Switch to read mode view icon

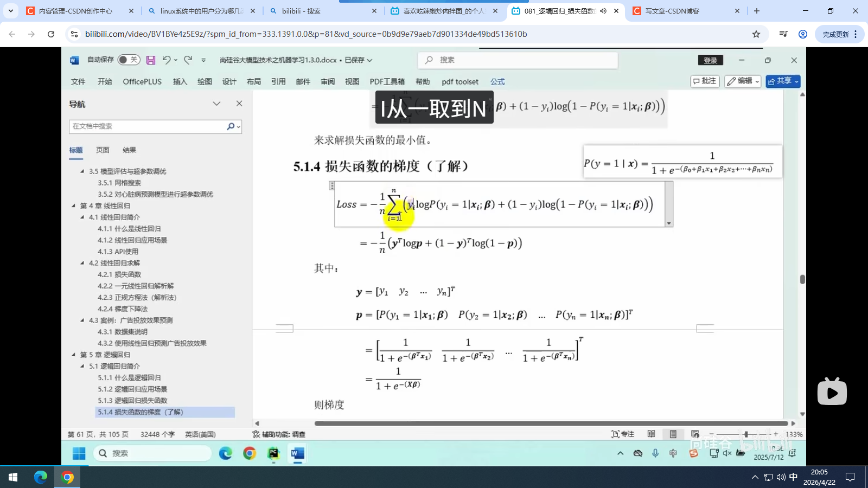[652, 434]
